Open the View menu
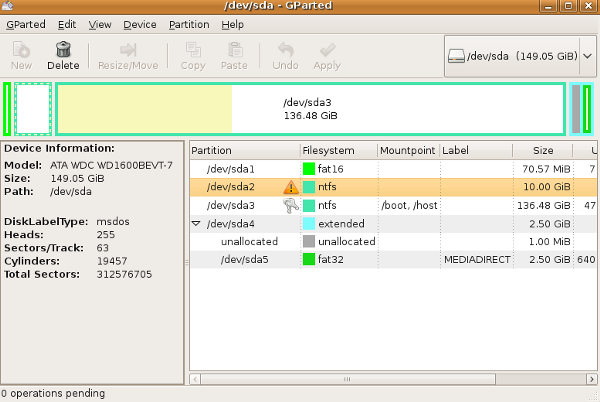 pos(100,24)
